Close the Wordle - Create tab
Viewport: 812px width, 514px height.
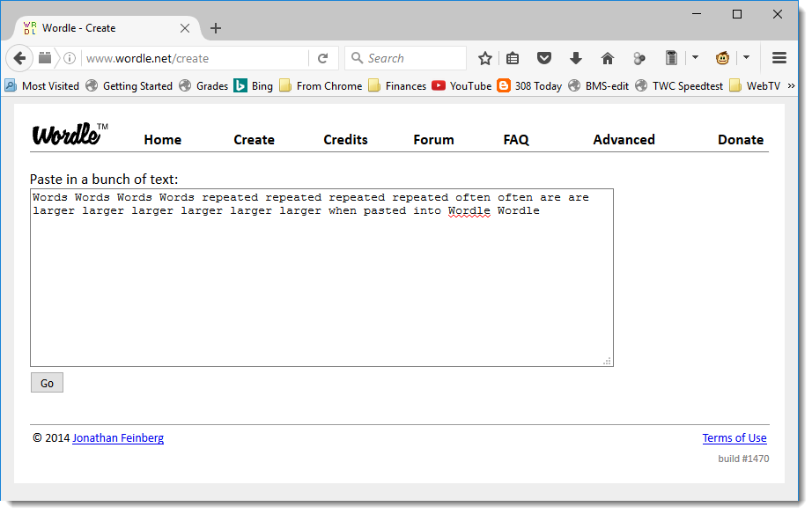pyautogui.click(x=185, y=28)
